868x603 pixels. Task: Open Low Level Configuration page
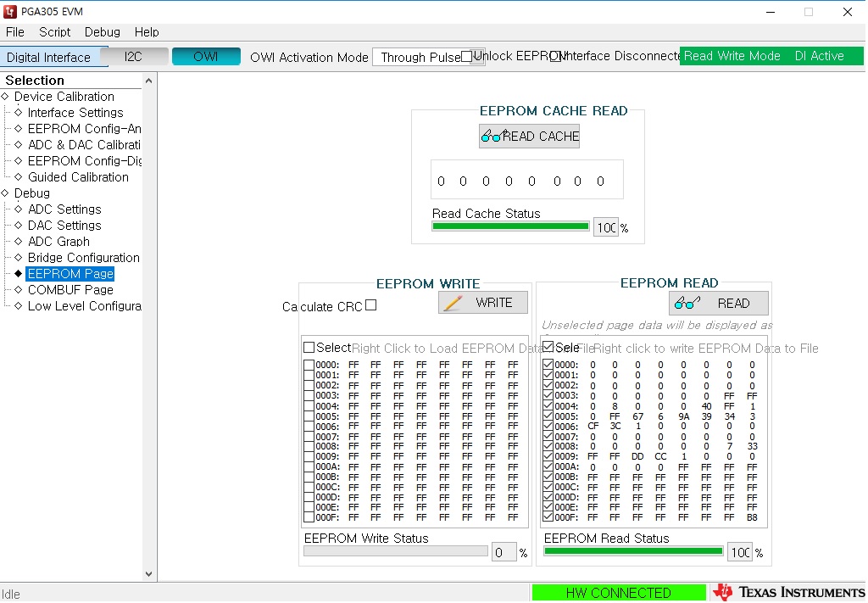tap(84, 305)
